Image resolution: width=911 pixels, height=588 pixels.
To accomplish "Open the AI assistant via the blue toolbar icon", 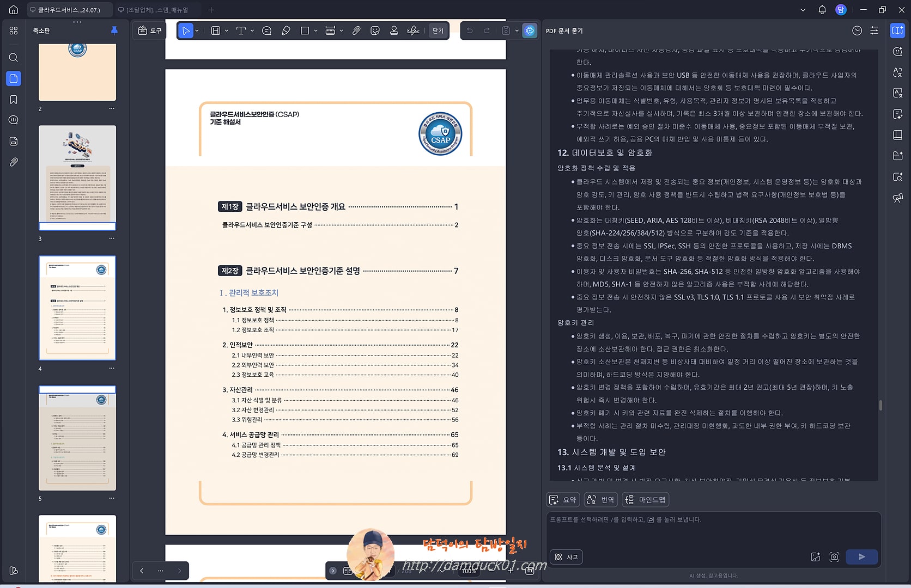I will pyautogui.click(x=529, y=30).
